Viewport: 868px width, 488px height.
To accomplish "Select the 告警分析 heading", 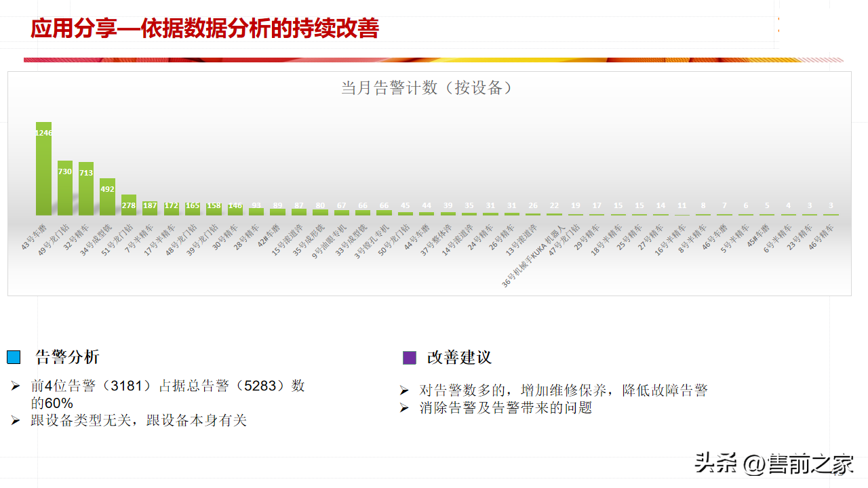I will (x=67, y=357).
